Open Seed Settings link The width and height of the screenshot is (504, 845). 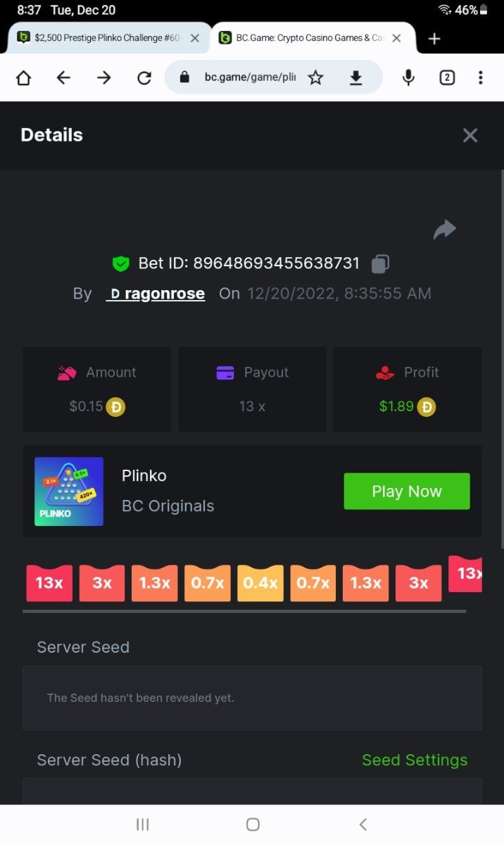[x=415, y=760]
